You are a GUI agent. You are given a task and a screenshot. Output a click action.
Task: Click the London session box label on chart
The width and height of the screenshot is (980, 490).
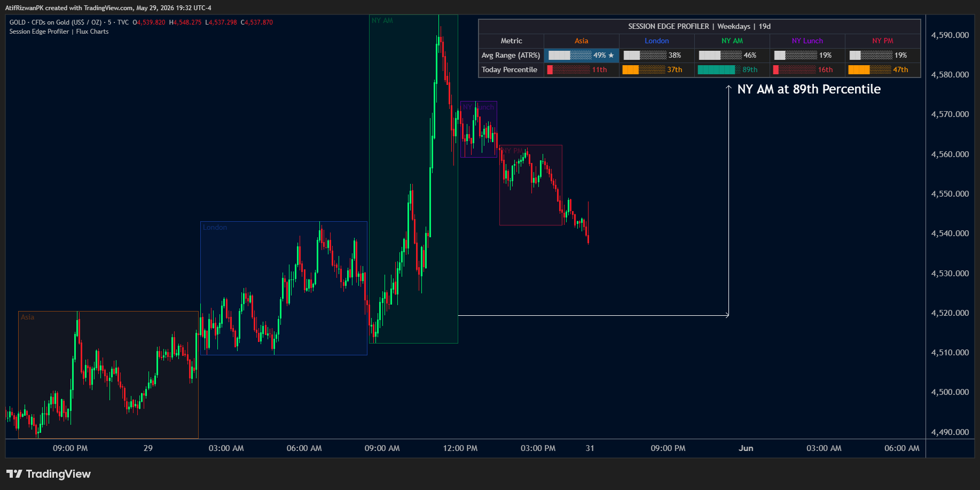pyautogui.click(x=215, y=227)
